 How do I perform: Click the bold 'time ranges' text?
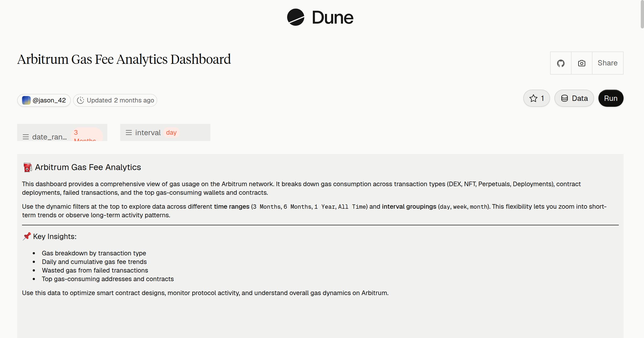[x=232, y=207]
